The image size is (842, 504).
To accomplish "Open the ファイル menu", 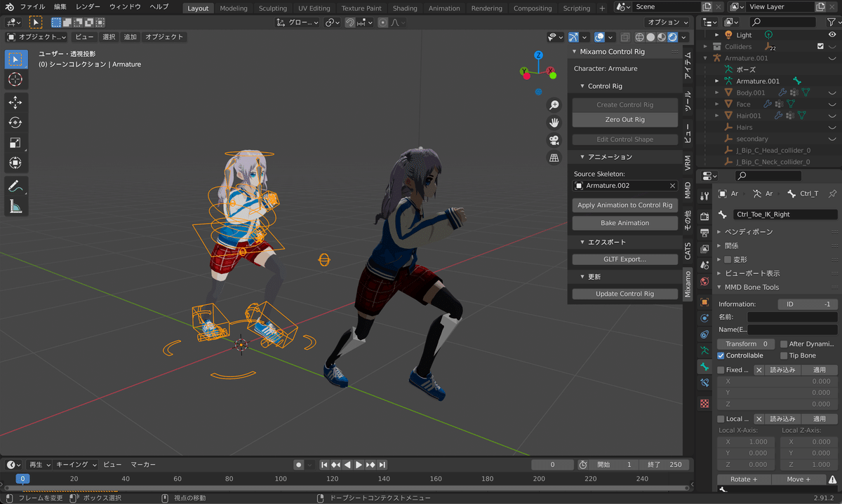I will click(32, 7).
